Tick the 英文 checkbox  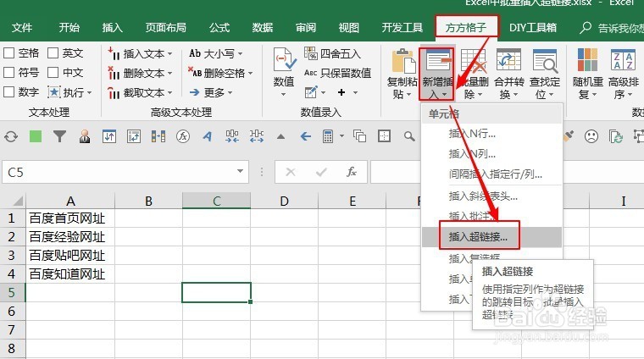(53, 53)
